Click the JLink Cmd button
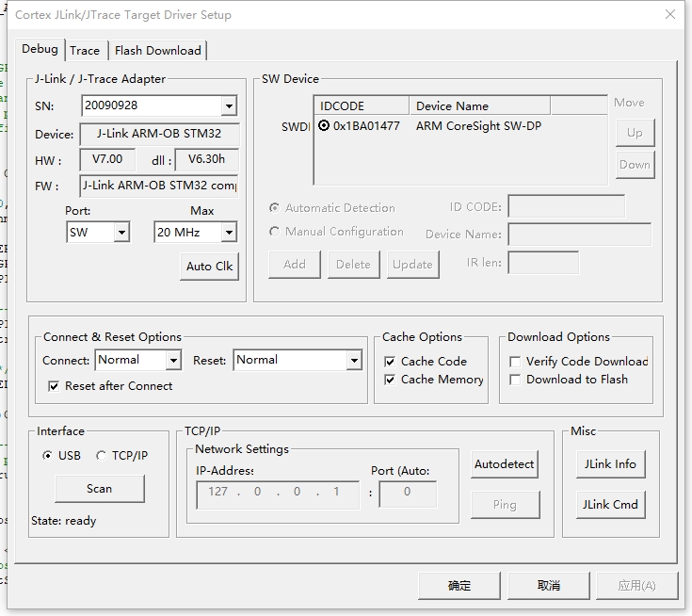 610,505
